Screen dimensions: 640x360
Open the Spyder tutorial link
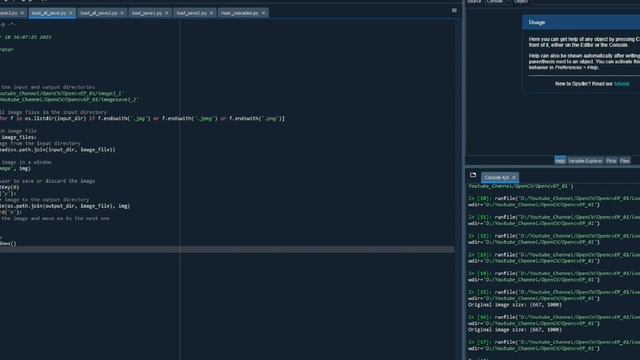(x=622, y=84)
